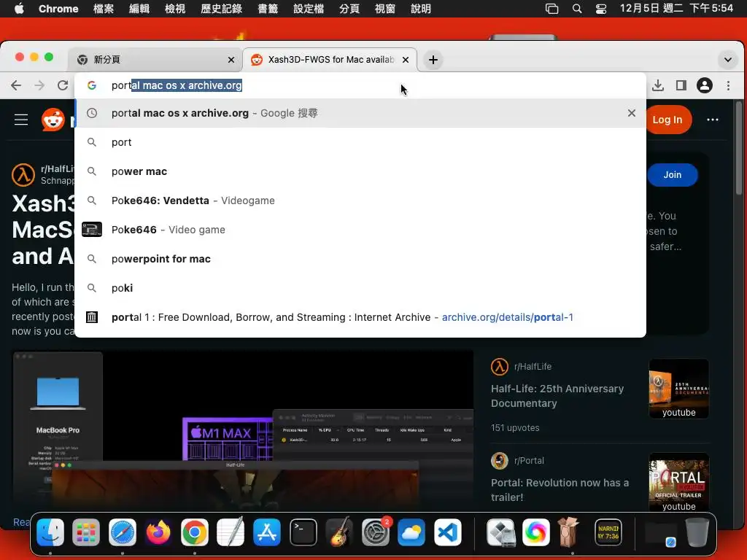Open Portal Revolution trailer thumbnail
Viewport: 747px width, 560px height.
point(679,483)
